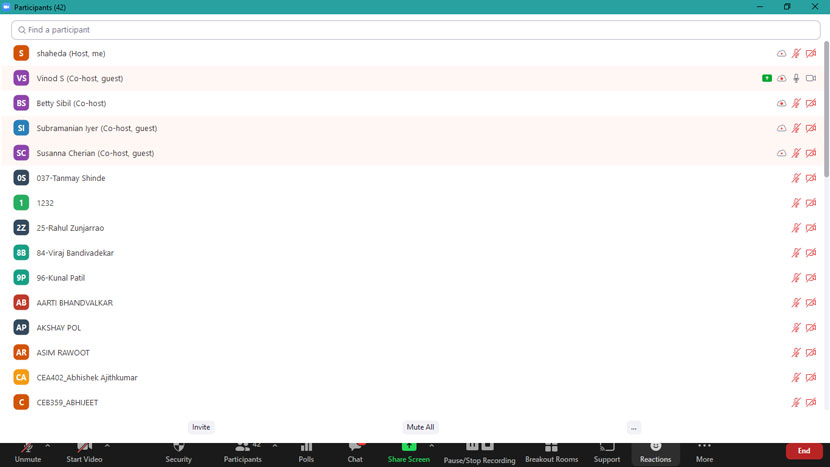Viewport: 830px width, 467px height.
Task: Open the three-dots menu beside Mute All
Action: coord(633,428)
